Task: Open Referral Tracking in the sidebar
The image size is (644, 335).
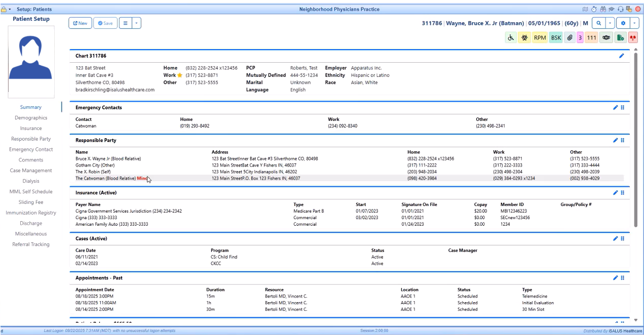Action: [x=31, y=244]
